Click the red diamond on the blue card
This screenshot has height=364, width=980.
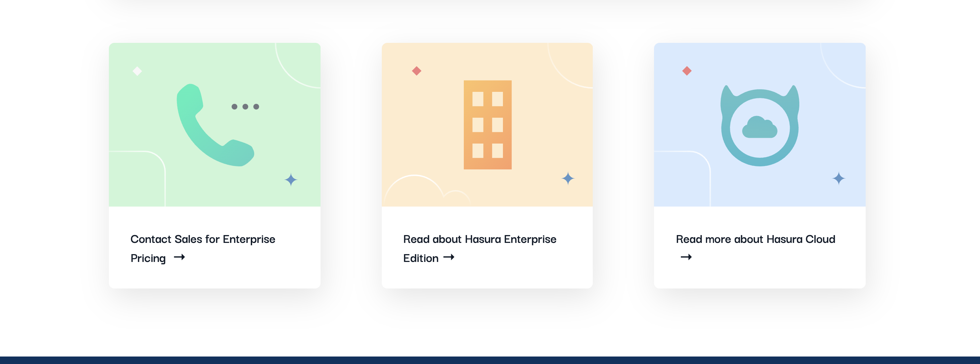[x=687, y=70]
